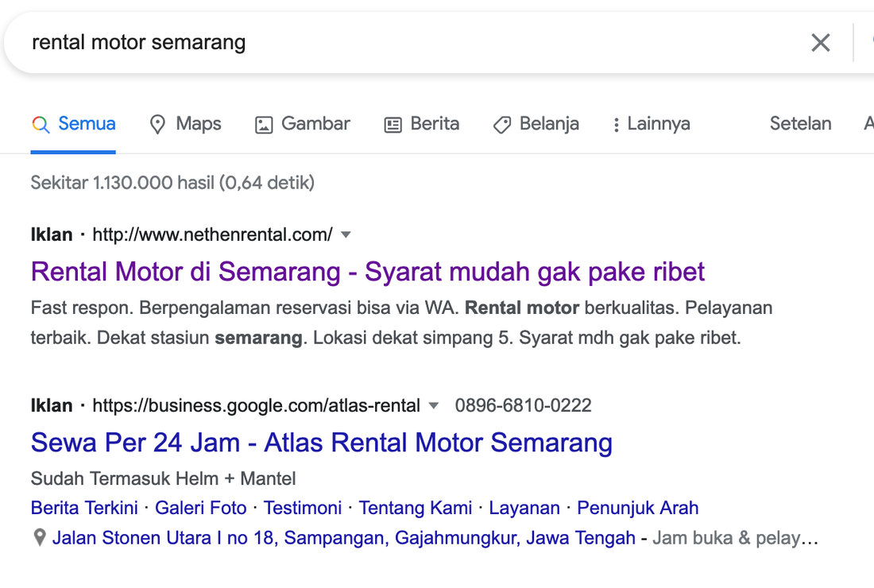Open Setelan search settings
The image size is (874, 588).
point(800,124)
